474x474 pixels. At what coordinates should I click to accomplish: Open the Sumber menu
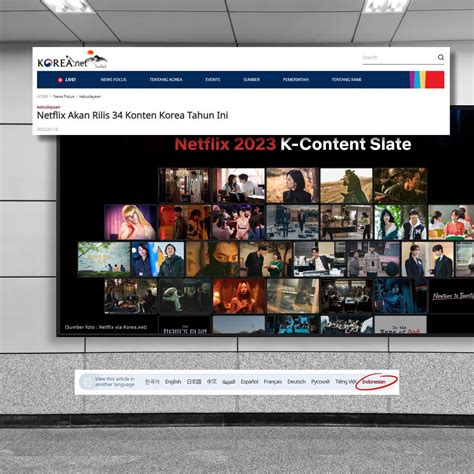[252, 80]
